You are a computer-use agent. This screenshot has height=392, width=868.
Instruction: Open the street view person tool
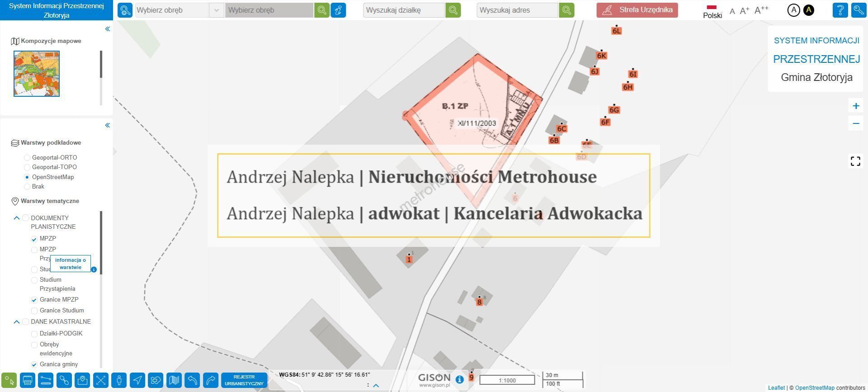click(119, 380)
